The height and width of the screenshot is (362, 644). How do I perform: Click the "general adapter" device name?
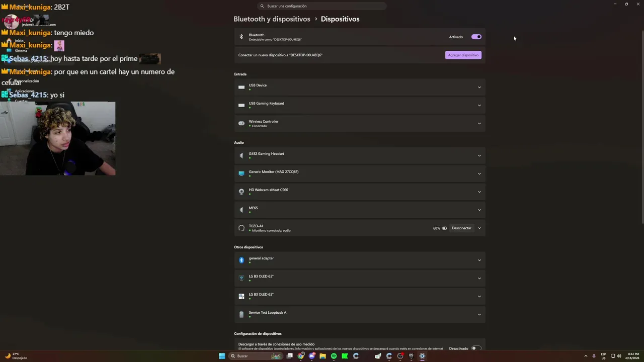261,258
